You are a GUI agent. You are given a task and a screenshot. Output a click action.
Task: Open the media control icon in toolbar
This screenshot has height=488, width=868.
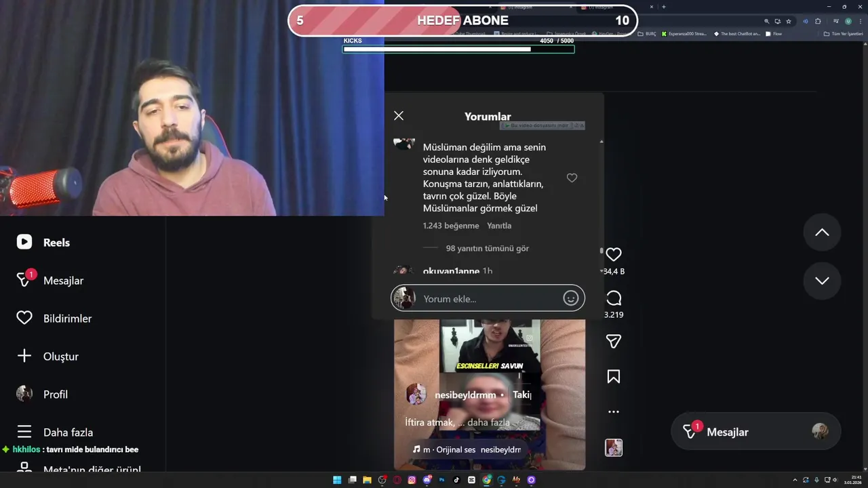(836, 22)
